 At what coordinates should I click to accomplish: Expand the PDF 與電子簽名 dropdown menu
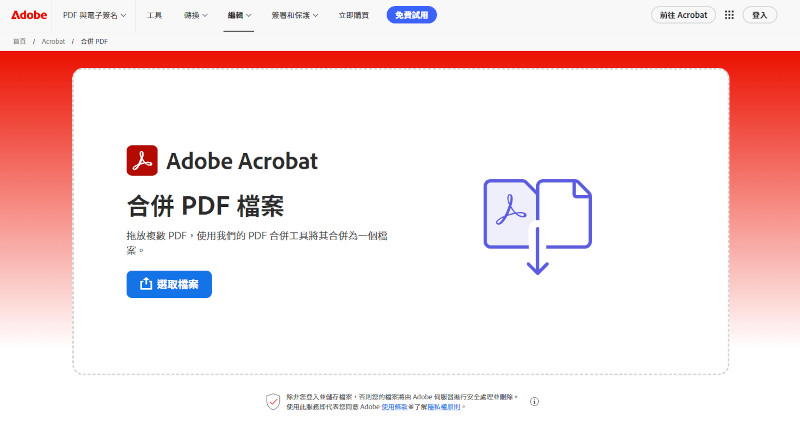(94, 15)
